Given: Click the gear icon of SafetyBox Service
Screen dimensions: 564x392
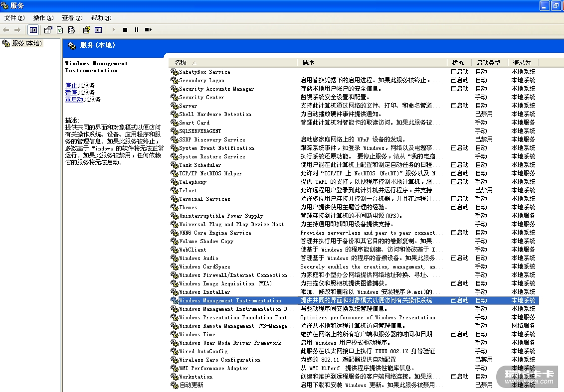Looking at the screenshot, I should (x=175, y=72).
